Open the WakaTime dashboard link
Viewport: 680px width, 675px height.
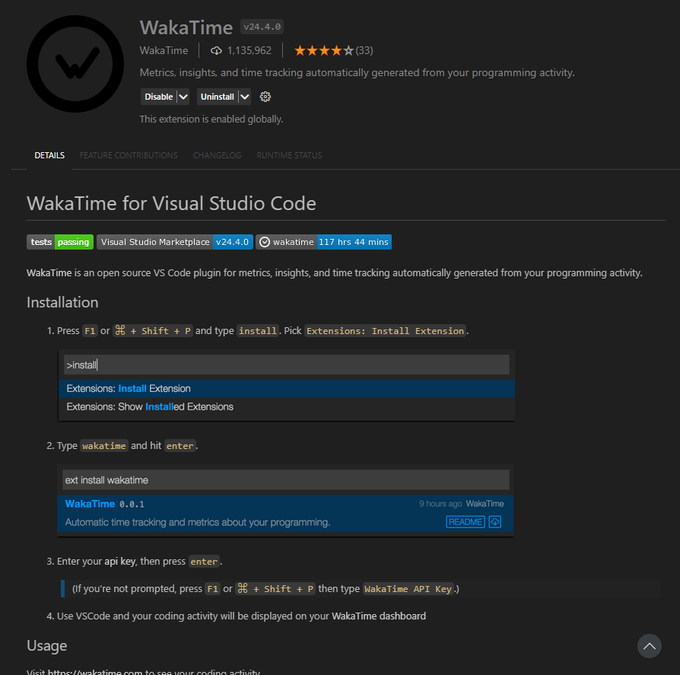point(379,616)
